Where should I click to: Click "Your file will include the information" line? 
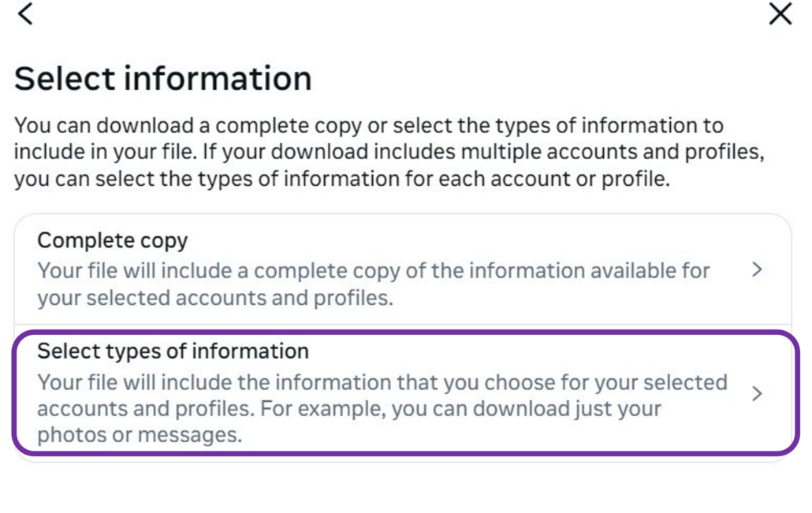382,383
